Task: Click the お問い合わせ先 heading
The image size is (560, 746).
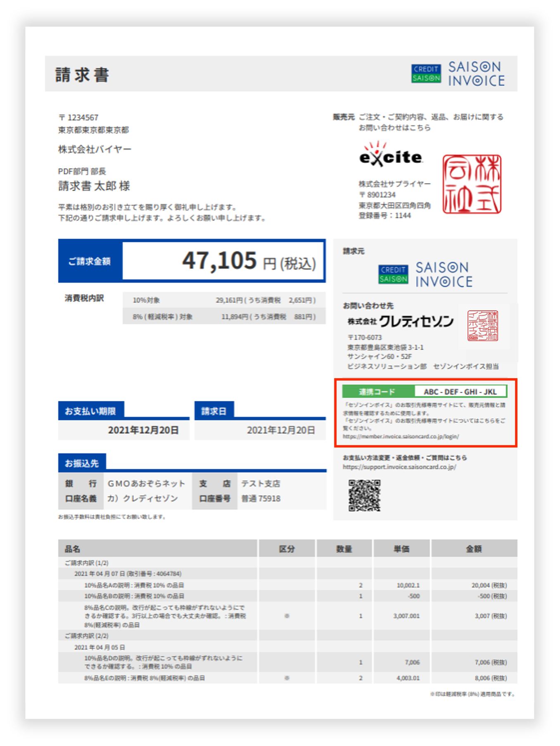Action: [x=368, y=306]
